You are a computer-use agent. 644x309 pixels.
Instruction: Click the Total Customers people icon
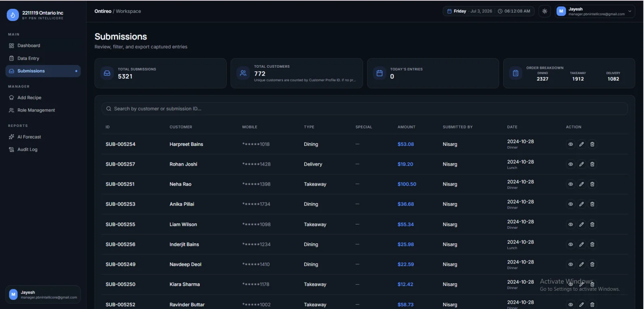click(x=243, y=73)
